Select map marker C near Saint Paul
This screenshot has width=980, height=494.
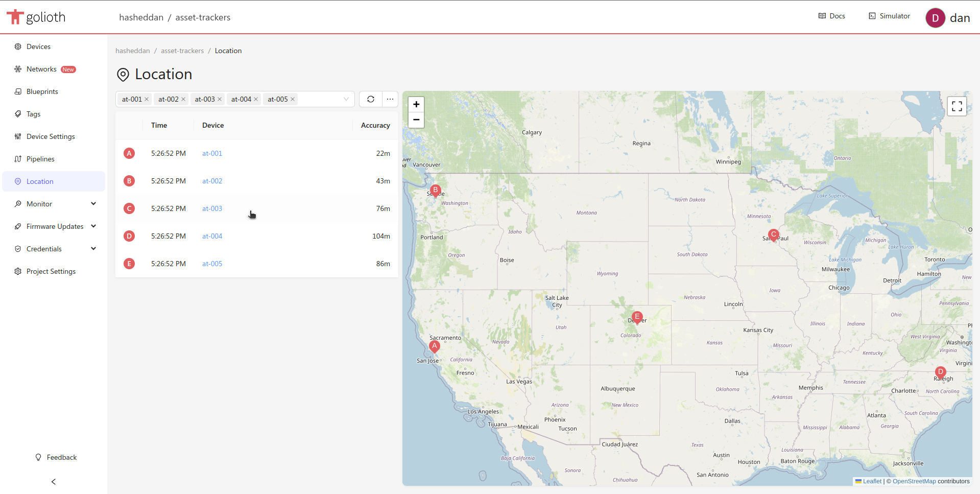pos(774,235)
